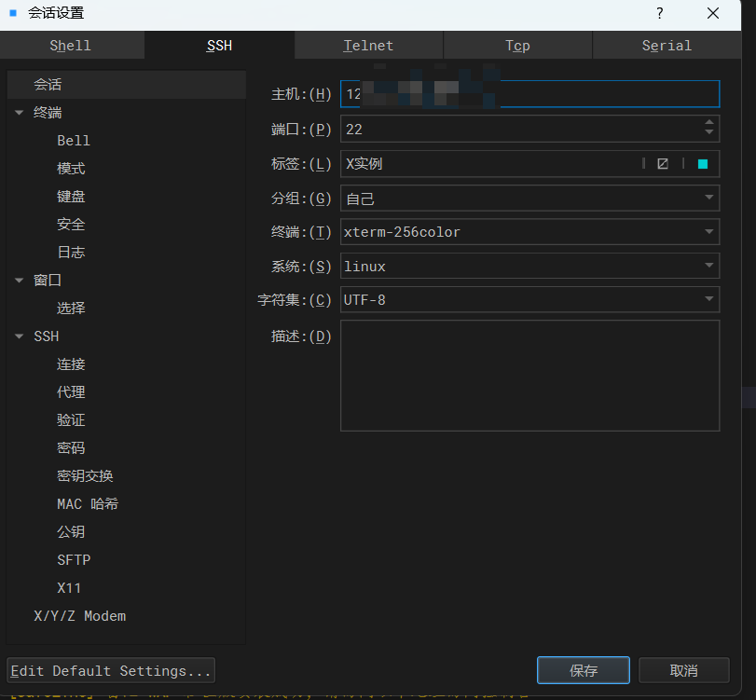Open the 密码 settings page

click(x=71, y=447)
